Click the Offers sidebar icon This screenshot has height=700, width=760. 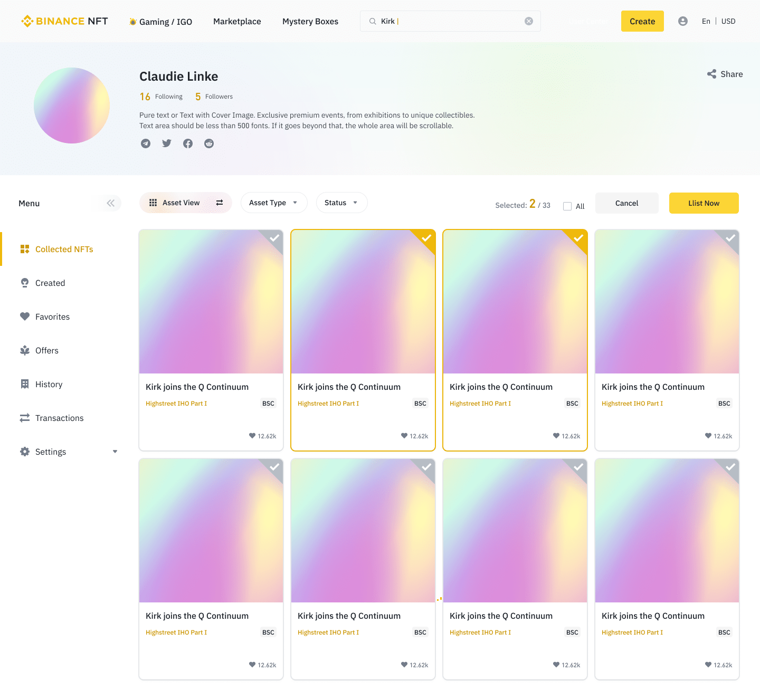(25, 350)
